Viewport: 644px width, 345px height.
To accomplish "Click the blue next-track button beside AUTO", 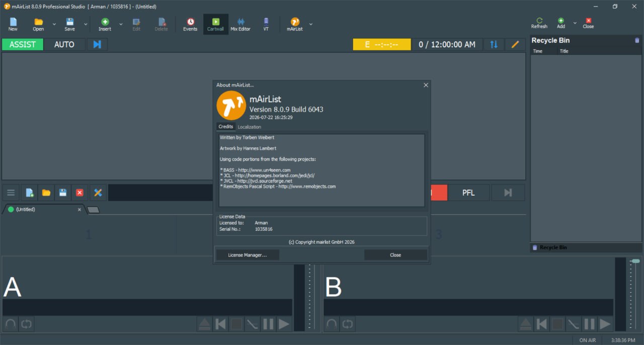I will click(97, 44).
